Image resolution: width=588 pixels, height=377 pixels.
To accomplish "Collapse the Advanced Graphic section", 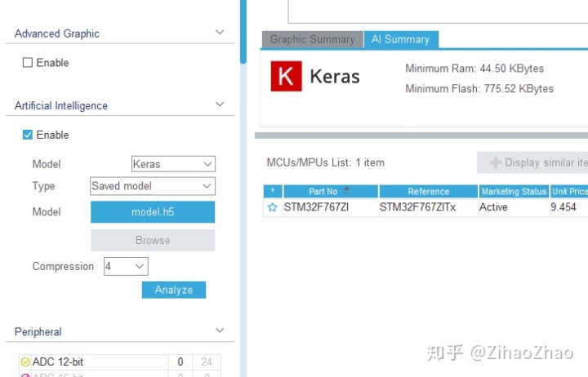I will pyautogui.click(x=220, y=32).
